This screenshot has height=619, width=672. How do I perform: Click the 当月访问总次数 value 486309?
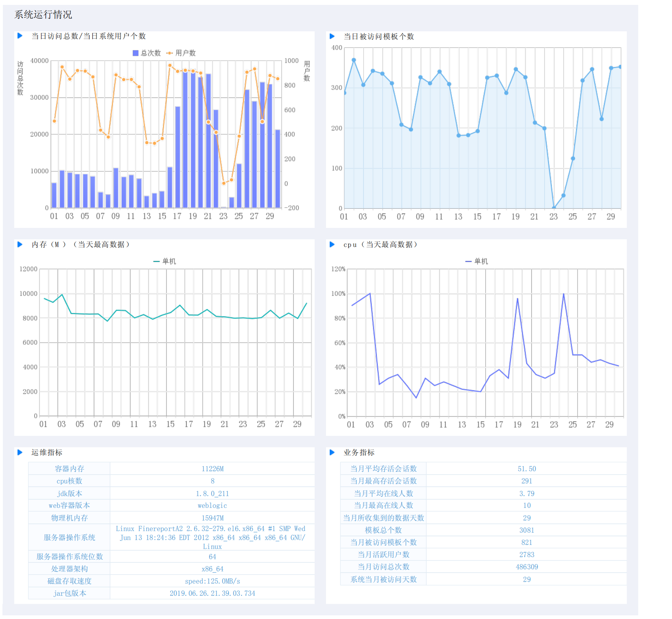(x=527, y=567)
